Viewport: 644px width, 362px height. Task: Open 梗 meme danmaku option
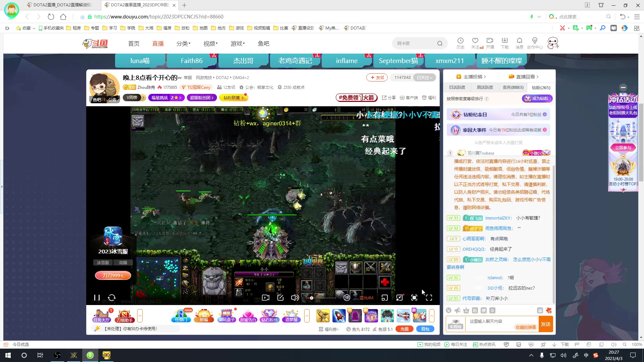(484, 310)
